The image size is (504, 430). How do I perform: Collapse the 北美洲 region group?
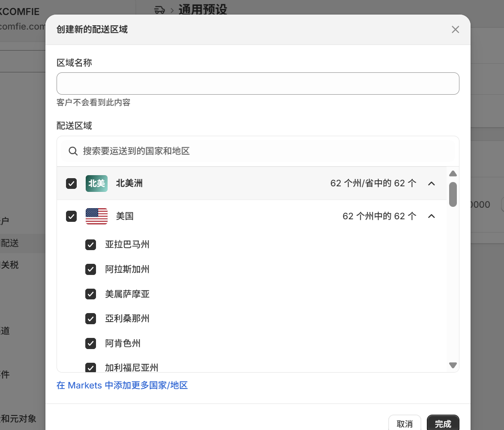[431, 183]
